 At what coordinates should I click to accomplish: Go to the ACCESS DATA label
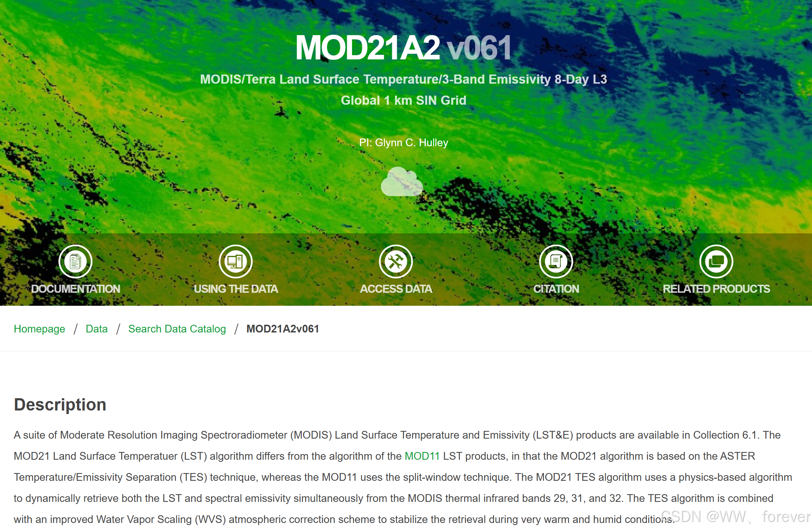point(396,289)
